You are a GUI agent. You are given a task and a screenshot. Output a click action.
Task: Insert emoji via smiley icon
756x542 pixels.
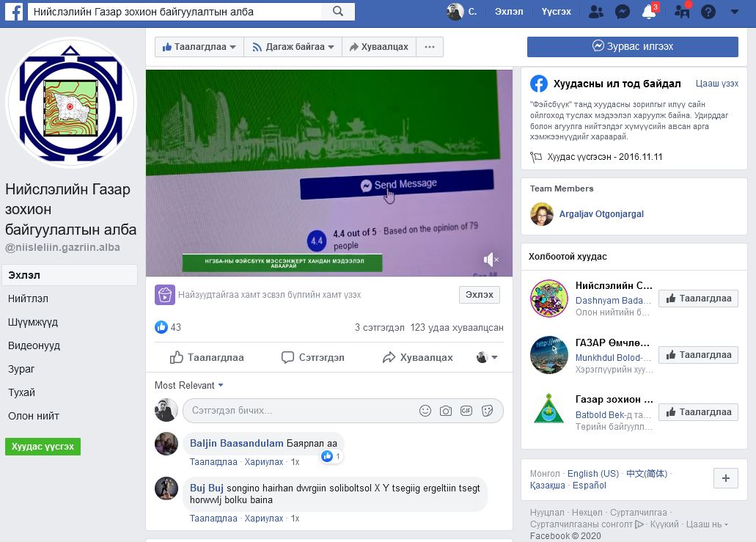[425, 411]
